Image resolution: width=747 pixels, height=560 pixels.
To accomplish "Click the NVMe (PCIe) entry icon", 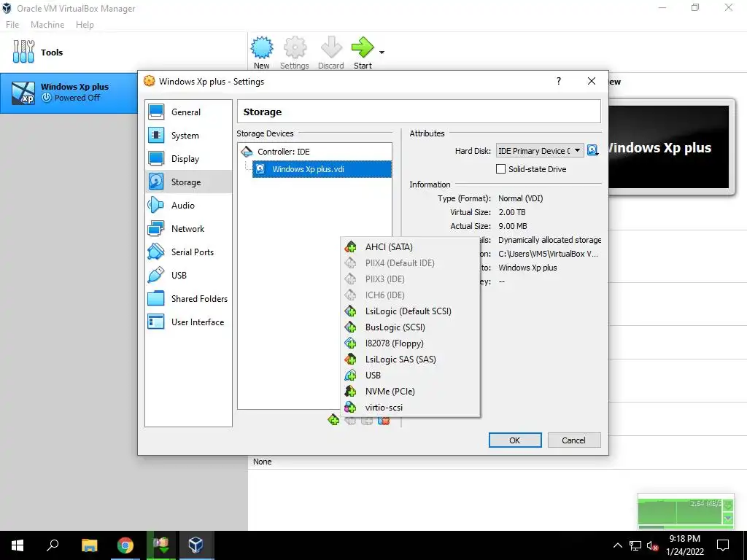I will (x=351, y=392).
